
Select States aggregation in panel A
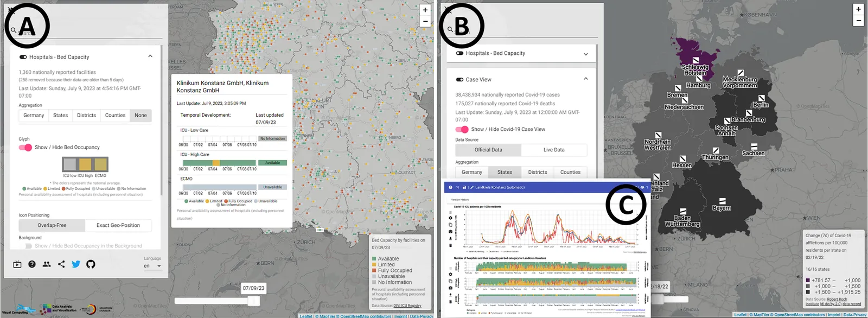[x=61, y=115]
